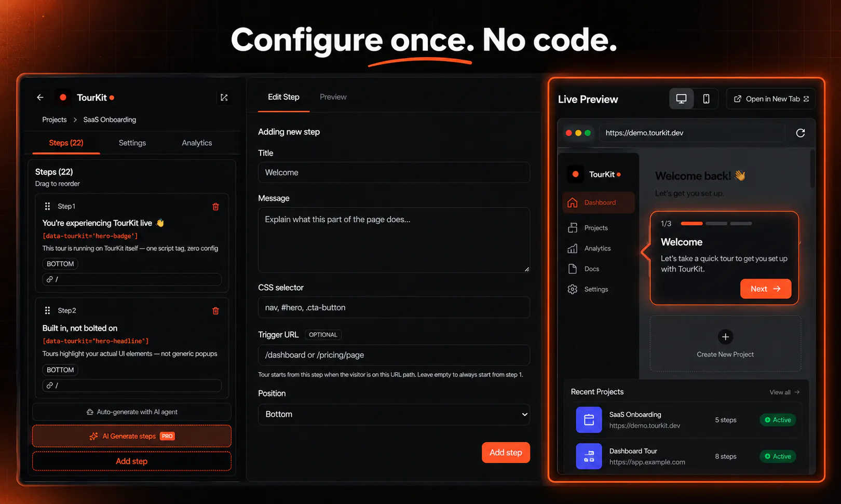The height and width of the screenshot is (504, 841).
Task: Click the dashed Add step button in the steps panel
Action: (132, 461)
